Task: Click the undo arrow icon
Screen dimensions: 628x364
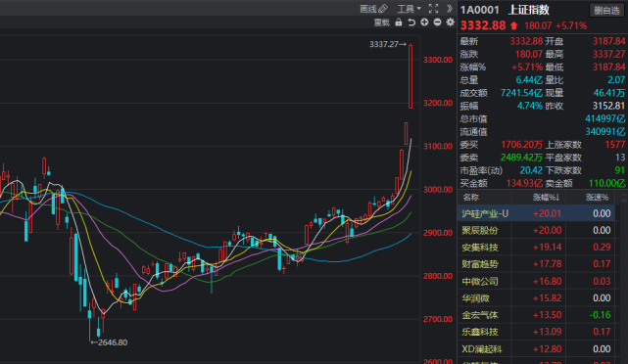Action: (x=411, y=23)
